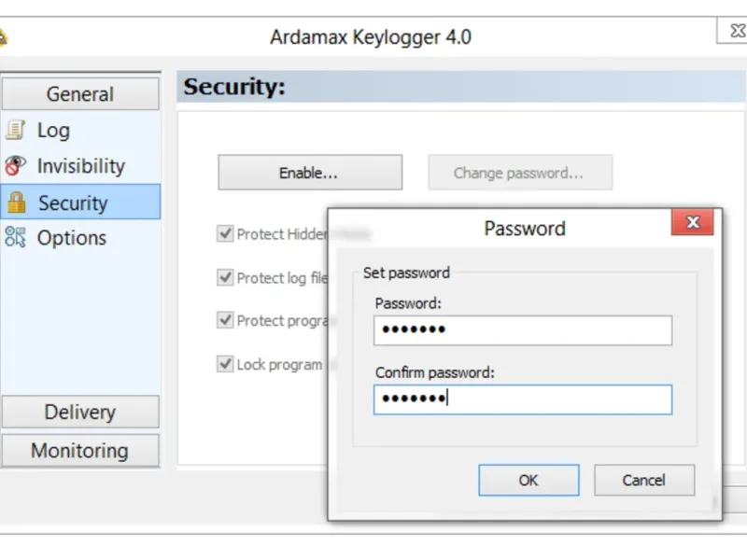747x560 pixels.
Task: Click the Ardamax app icon in title bar
Action: tap(3, 37)
